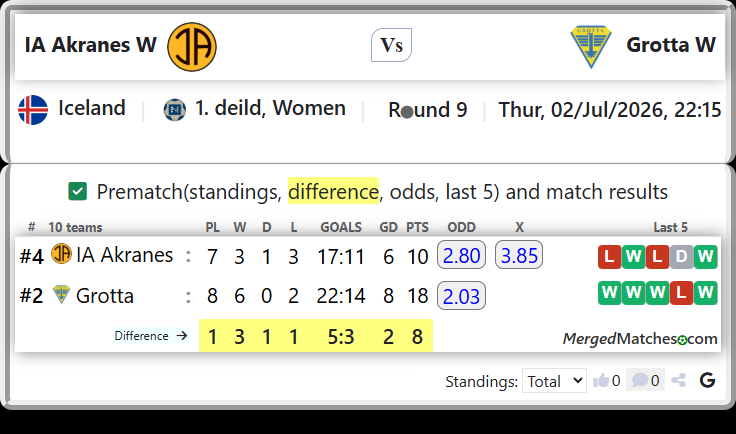Select IA Akranes odd 2.80
The height and width of the screenshot is (434, 736).
tap(461, 255)
